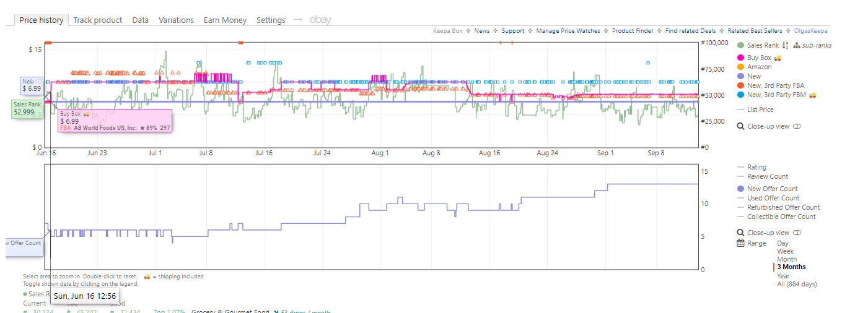Set range to Week

[786, 251]
